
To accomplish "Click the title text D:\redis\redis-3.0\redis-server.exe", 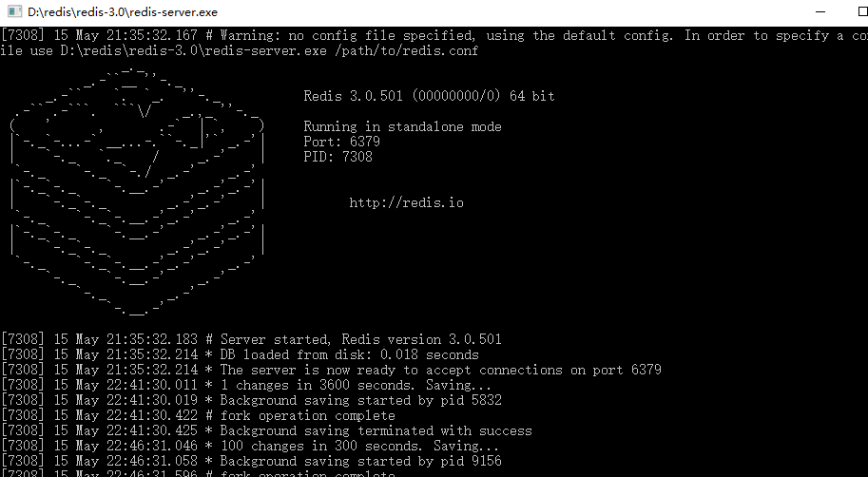I will click(x=123, y=12).
